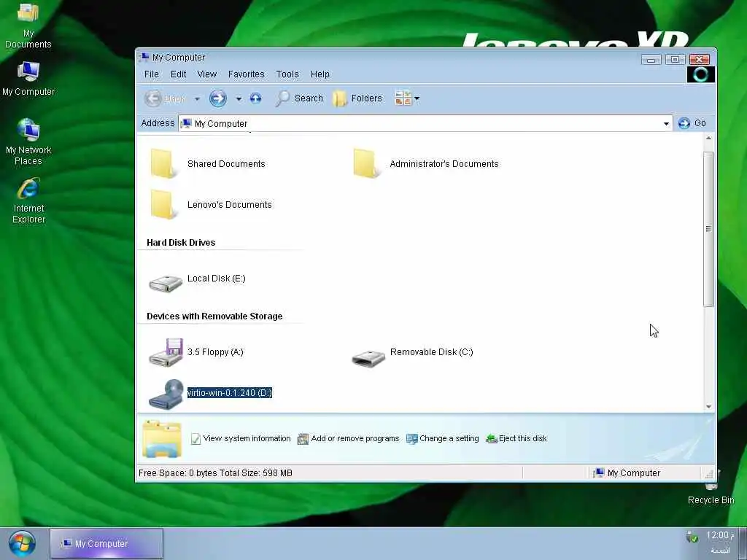Click View system information link
Viewport: 747px width, 560px height.
coord(241,438)
